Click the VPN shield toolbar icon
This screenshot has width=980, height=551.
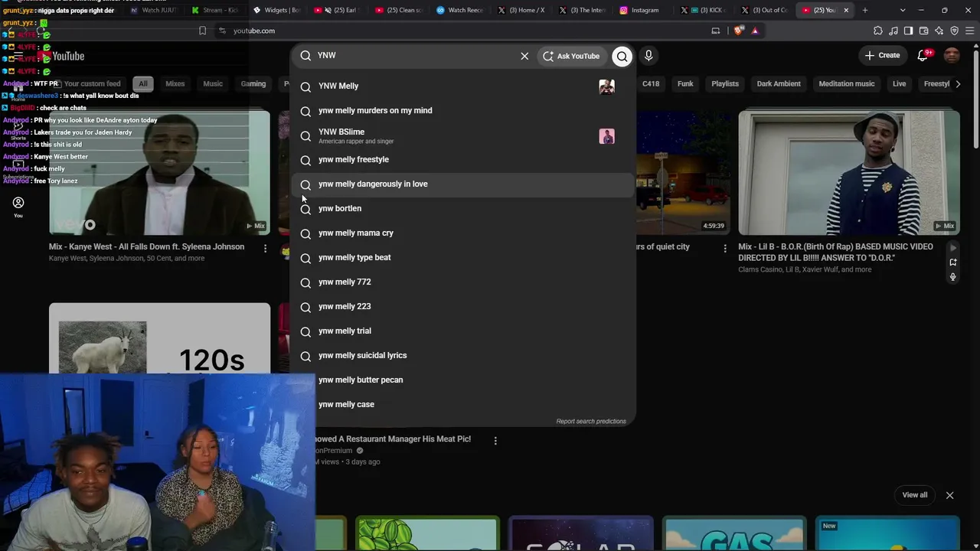pyautogui.click(x=954, y=31)
